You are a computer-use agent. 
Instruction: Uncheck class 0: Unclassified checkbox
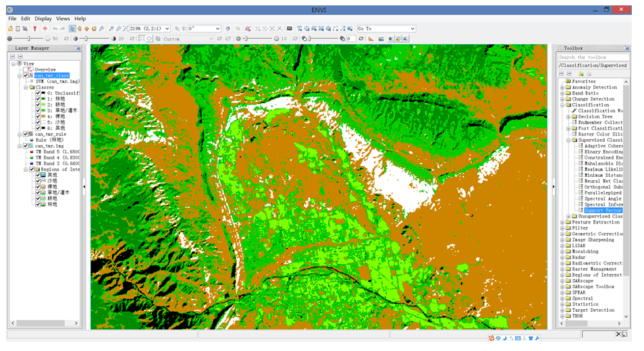pos(38,93)
